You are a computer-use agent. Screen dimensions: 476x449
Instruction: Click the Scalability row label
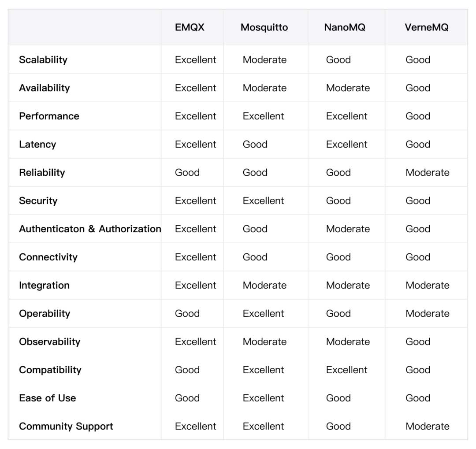click(43, 59)
